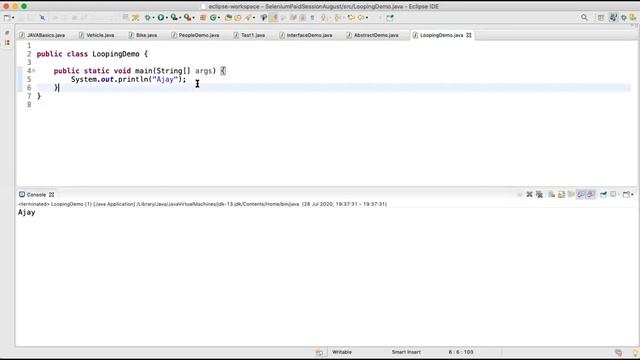Click the New file toolbar icon
The width and height of the screenshot is (640, 360).
coord(7,18)
